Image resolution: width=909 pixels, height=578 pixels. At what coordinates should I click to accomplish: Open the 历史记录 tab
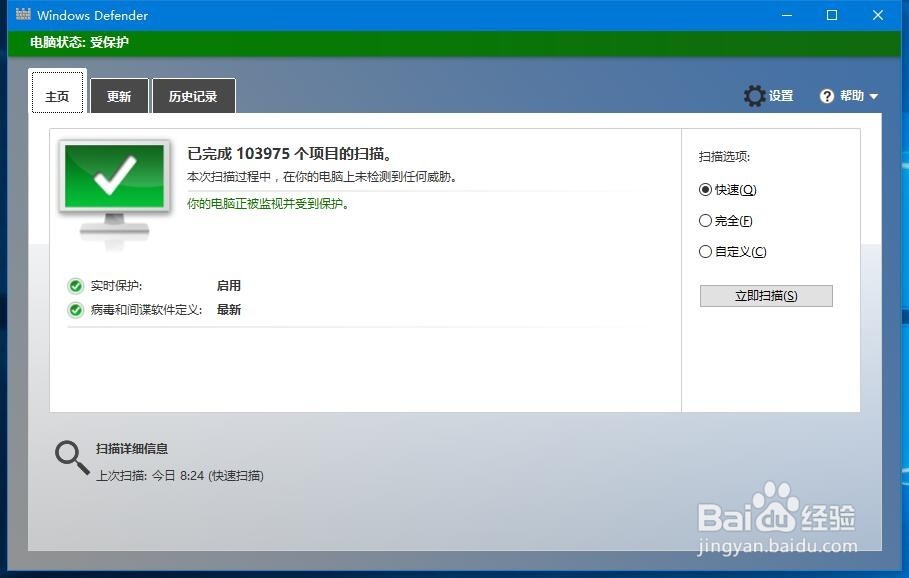coord(193,96)
